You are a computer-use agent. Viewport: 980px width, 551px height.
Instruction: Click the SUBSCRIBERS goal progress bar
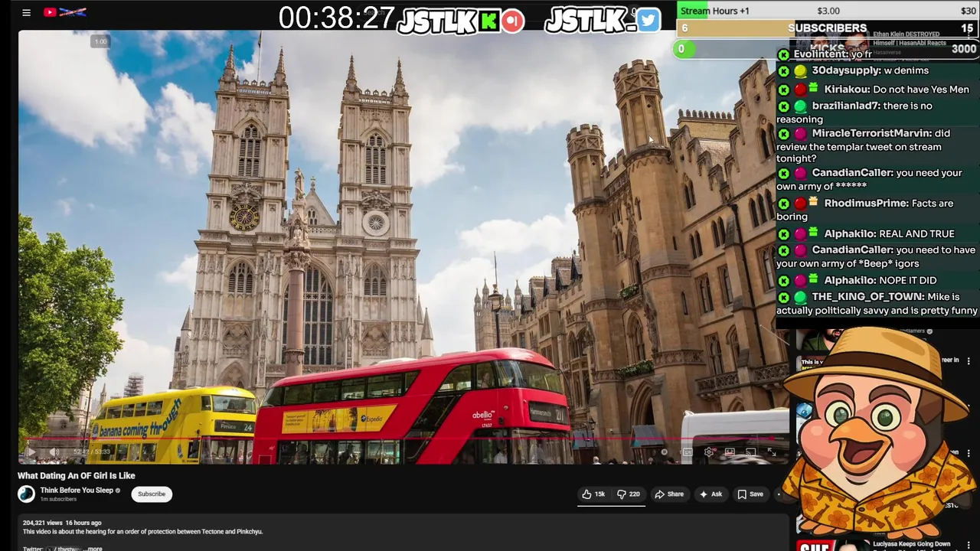pyautogui.click(x=828, y=28)
